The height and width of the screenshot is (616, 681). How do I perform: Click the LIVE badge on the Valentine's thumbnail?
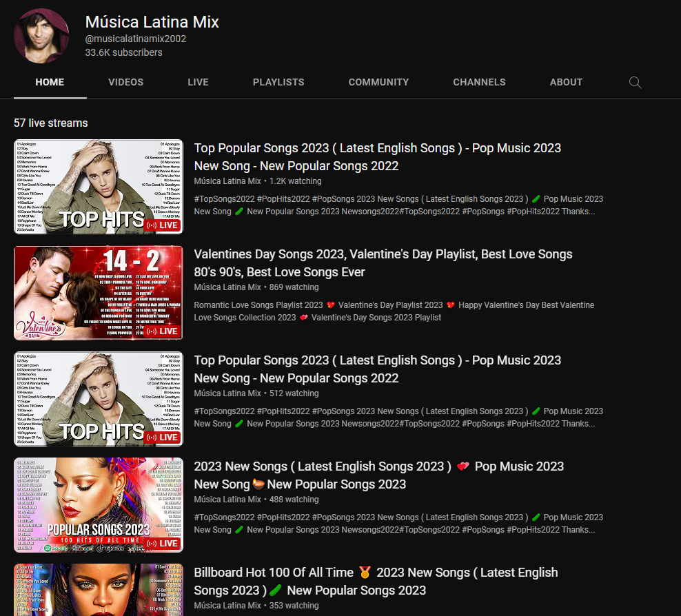pyautogui.click(x=163, y=331)
